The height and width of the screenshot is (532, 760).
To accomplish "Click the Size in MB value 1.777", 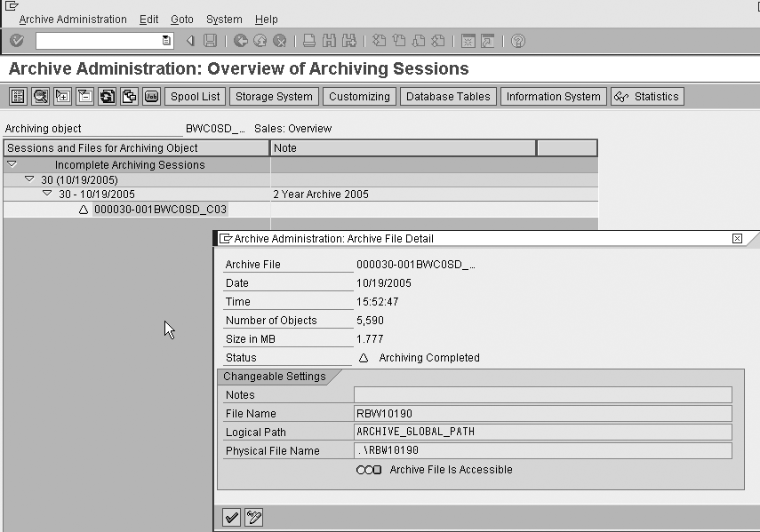I will coord(371,339).
